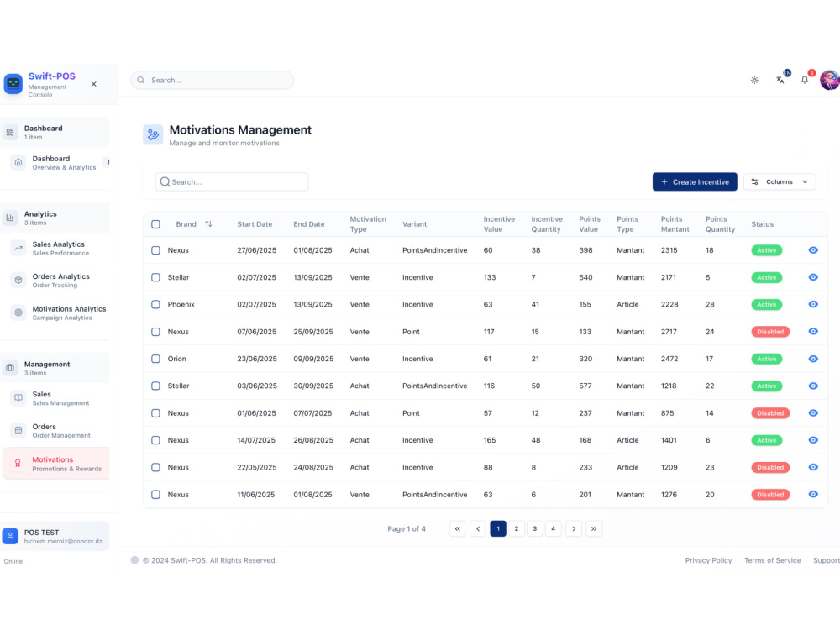
Task: Click the Sales Analytics trend icon
Action: tap(18, 248)
